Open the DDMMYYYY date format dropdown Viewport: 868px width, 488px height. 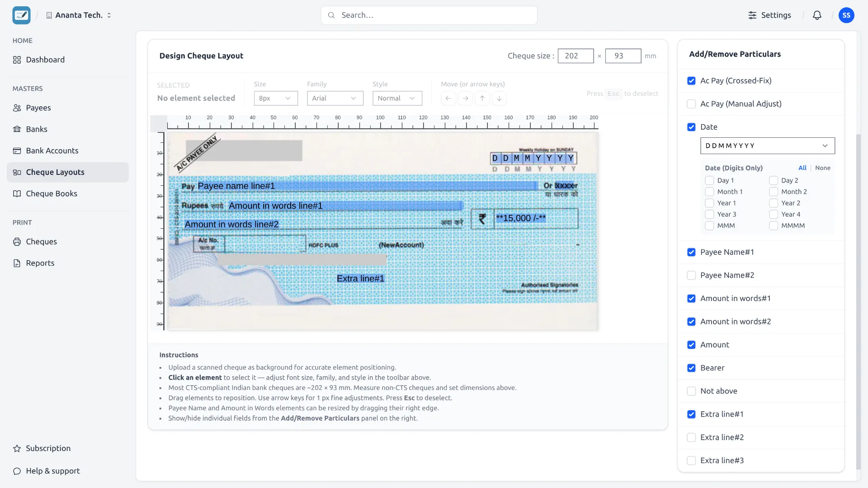767,145
